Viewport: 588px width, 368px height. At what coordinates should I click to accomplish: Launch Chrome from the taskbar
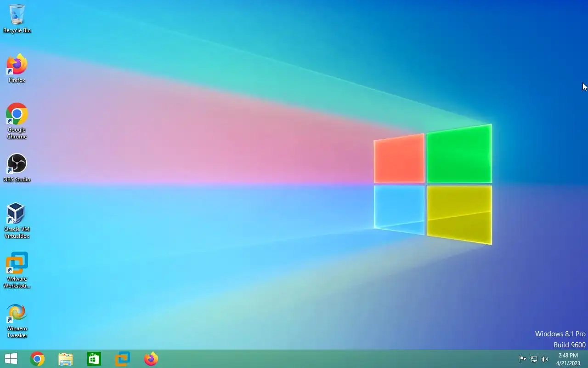click(37, 359)
